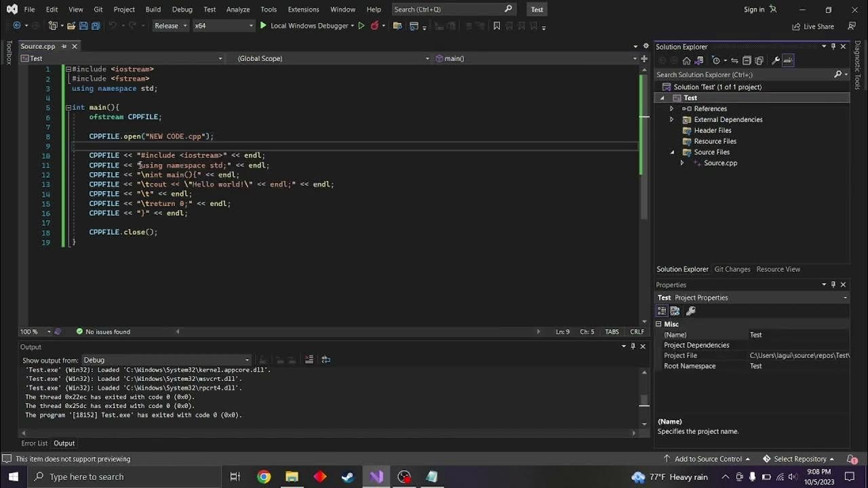Open the Release configuration dropdown

(x=170, y=26)
